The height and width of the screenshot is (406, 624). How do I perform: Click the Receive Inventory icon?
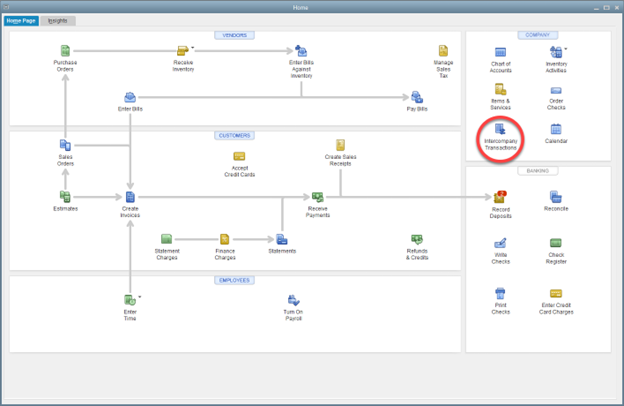coord(182,51)
